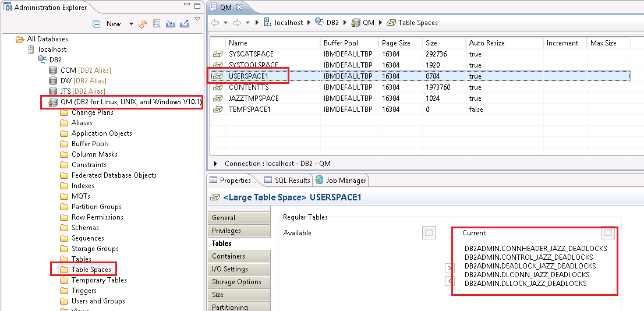Select the CCM DB2 Alias database
Viewport: 644px width, 311px height.
click(80, 70)
